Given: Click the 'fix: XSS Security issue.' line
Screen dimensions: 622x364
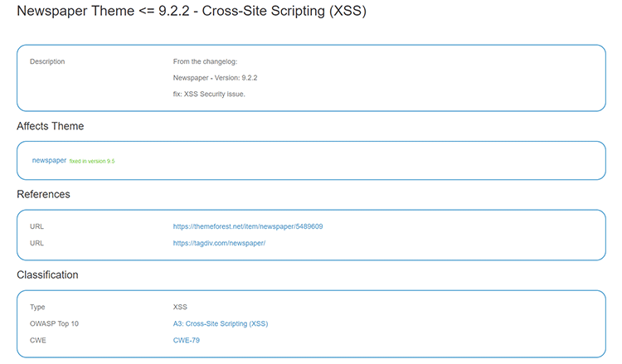Looking at the screenshot, I should 209,94.
